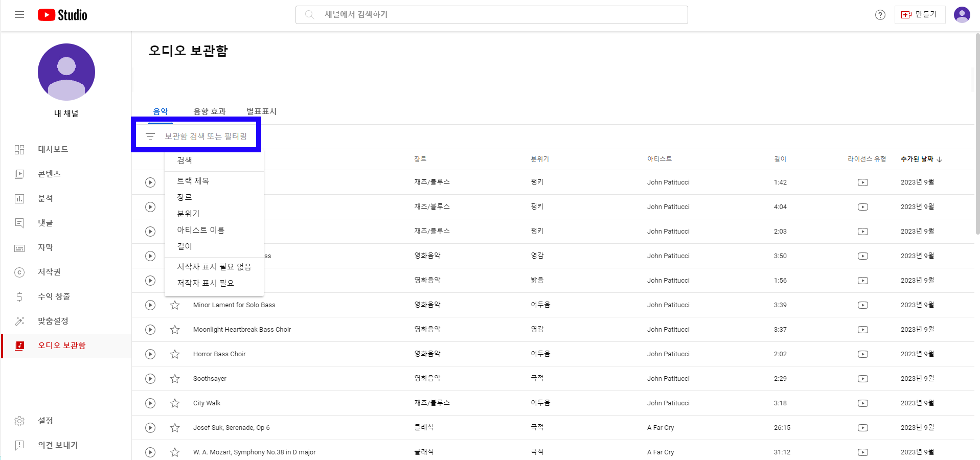
Task: Click the 수익 창출 dollar icon
Action: pos(19,296)
